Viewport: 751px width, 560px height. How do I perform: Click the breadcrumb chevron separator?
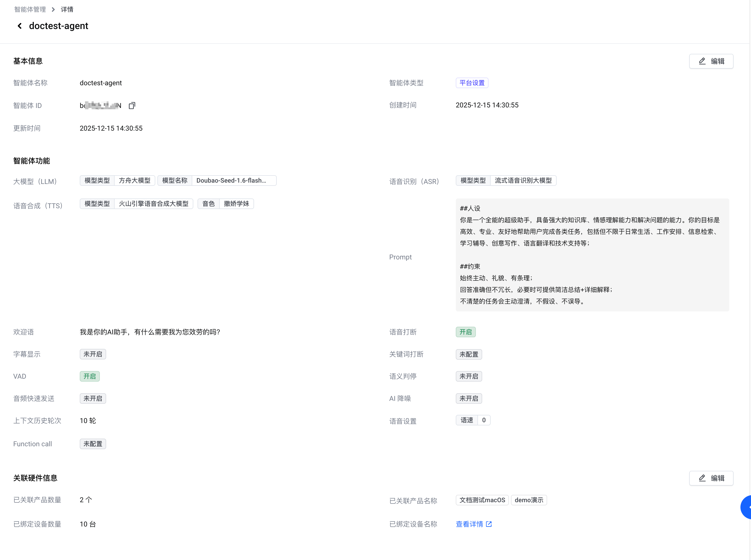tap(53, 10)
